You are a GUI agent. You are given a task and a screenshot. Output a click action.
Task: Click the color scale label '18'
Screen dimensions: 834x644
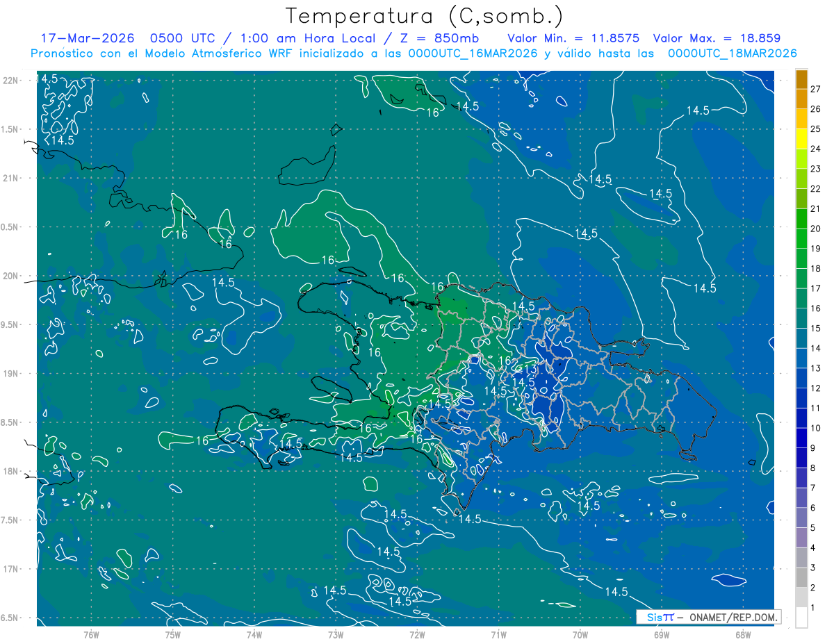click(x=816, y=269)
